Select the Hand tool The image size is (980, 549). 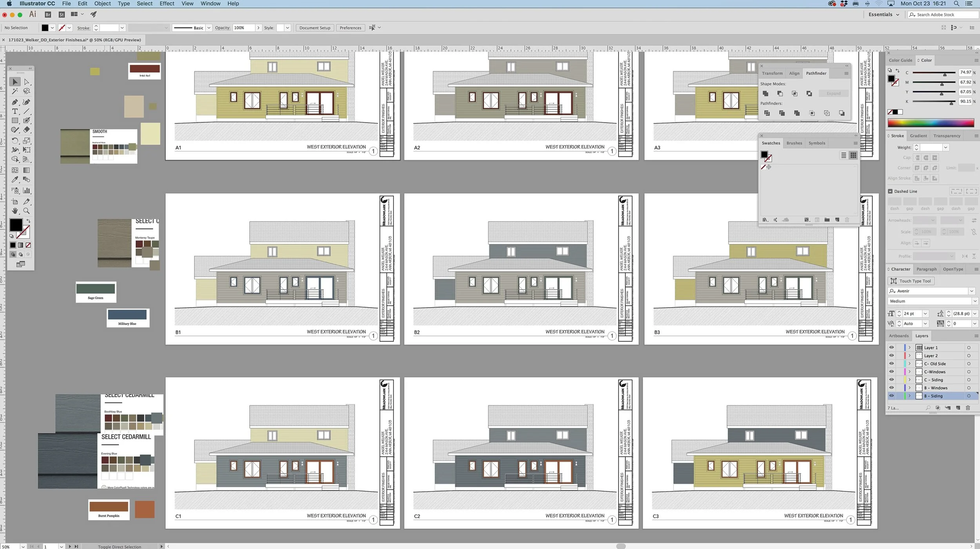point(15,211)
